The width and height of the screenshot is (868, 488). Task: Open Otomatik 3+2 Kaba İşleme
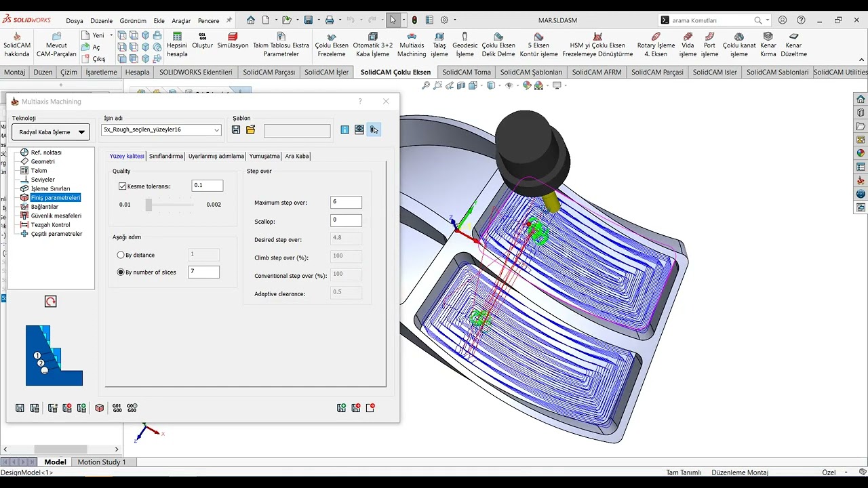tap(373, 45)
